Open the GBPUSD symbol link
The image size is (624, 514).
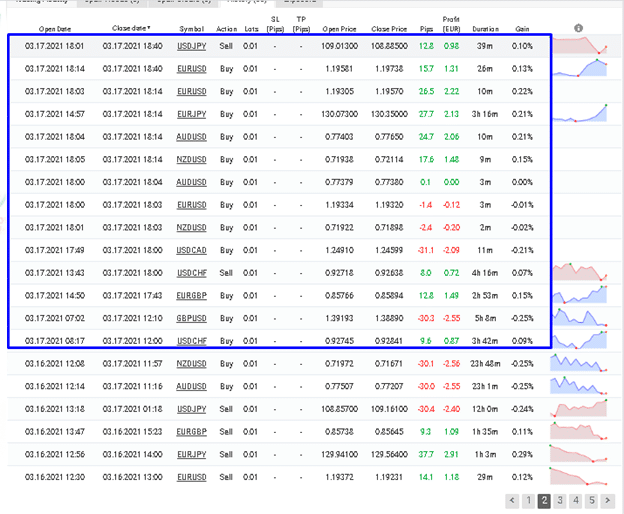point(191,318)
